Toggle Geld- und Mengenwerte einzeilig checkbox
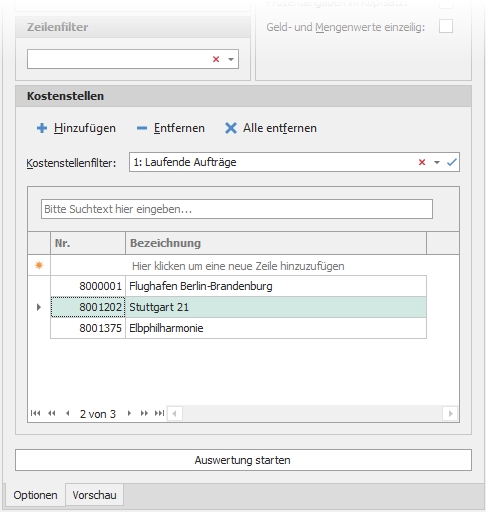 pos(446,26)
